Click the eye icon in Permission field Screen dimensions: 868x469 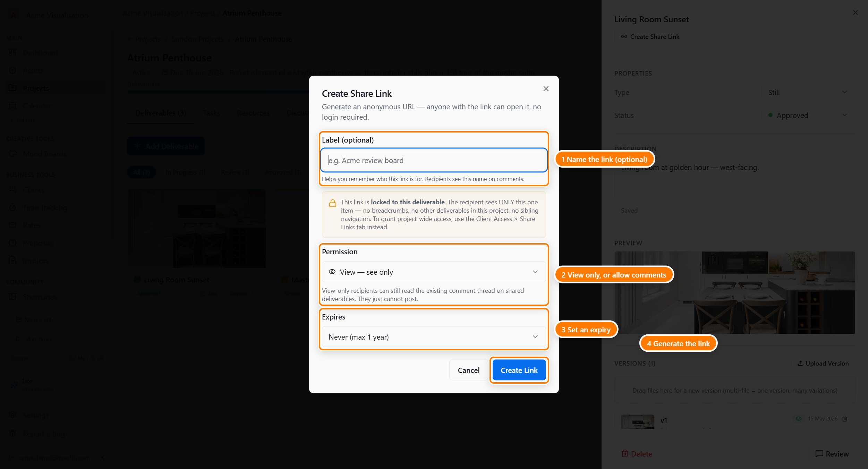(332, 272)
